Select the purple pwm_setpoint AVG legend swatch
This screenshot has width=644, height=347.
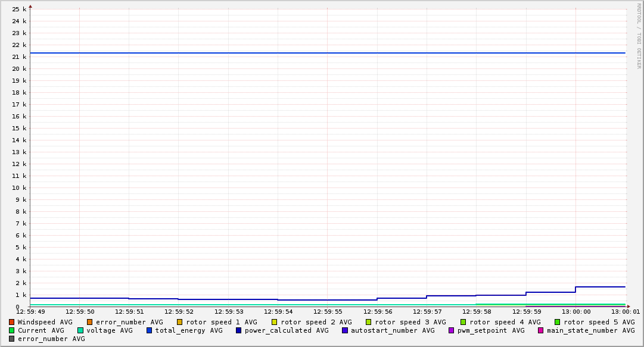coord(452,330)
